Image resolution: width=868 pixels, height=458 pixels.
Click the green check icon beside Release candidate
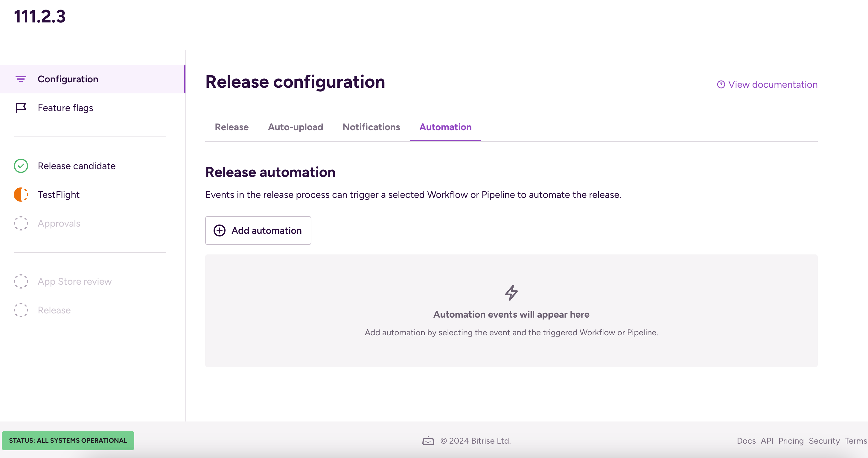(21, 166)
